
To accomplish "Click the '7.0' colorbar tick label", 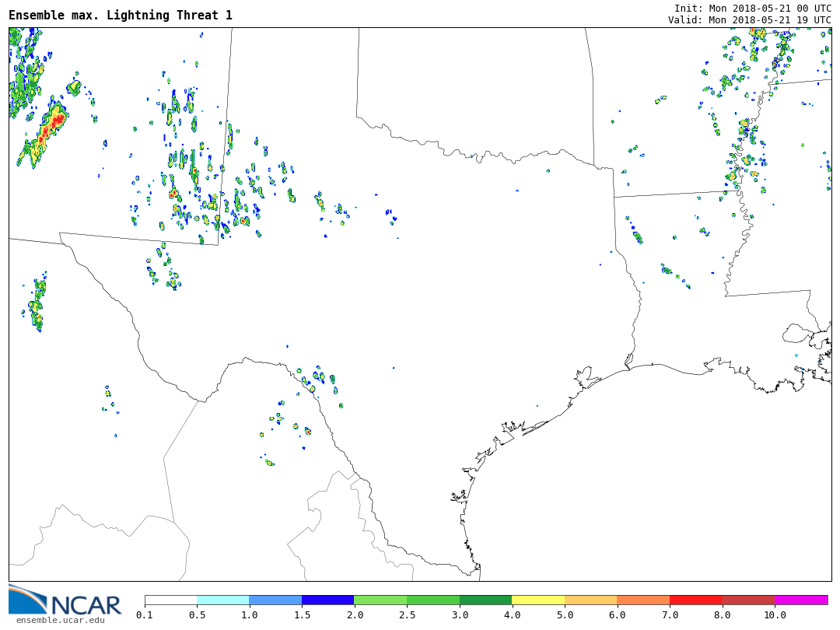I will pos(670,615).
